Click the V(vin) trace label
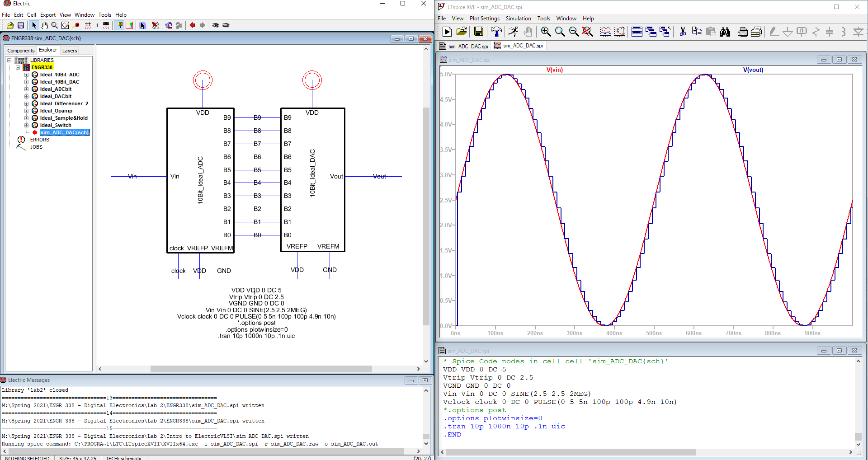This screenshot has height=460, width=868. pyautogui.click(x=554, y=70)
